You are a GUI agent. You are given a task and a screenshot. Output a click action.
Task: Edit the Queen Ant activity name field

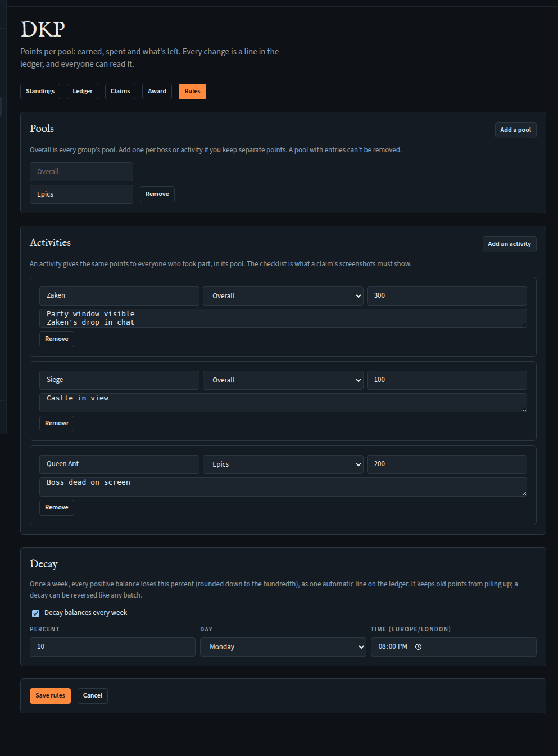119,464
